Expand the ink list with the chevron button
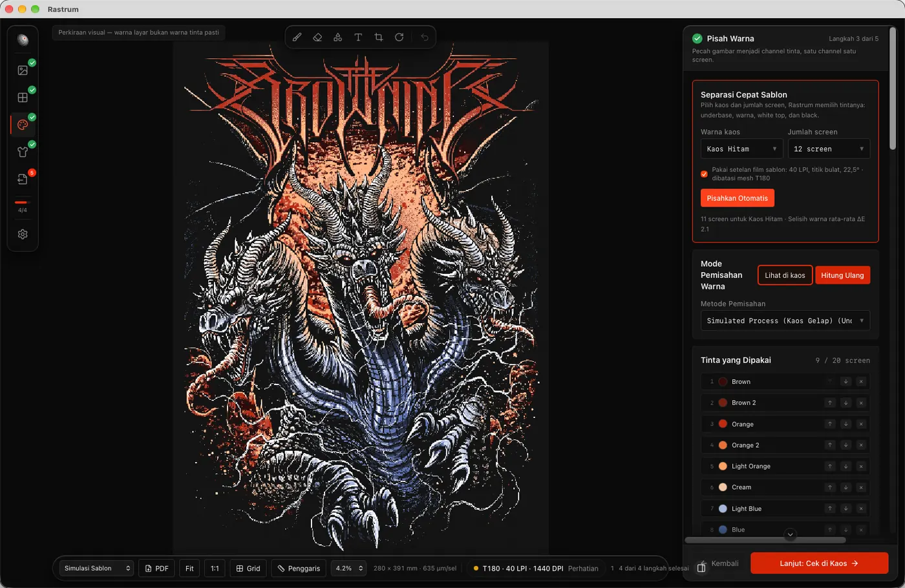Image resolution: width=905 pixels, height=588 pixels. coord(790,534)
